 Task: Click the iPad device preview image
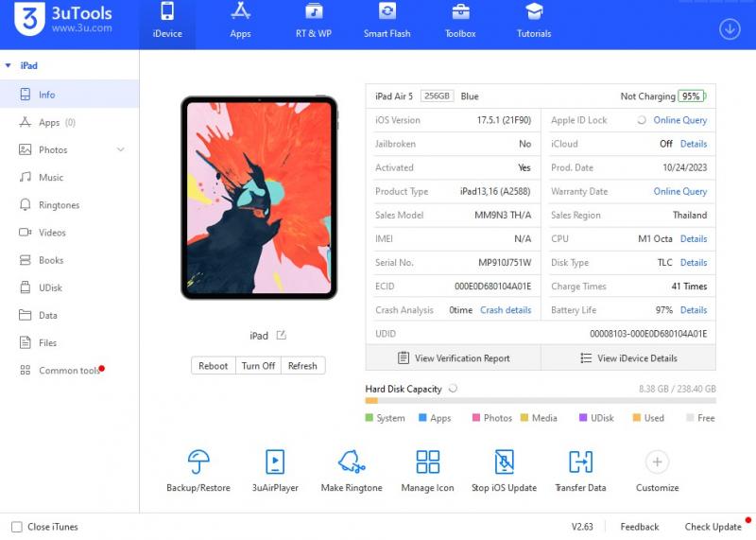coord(258,198)
